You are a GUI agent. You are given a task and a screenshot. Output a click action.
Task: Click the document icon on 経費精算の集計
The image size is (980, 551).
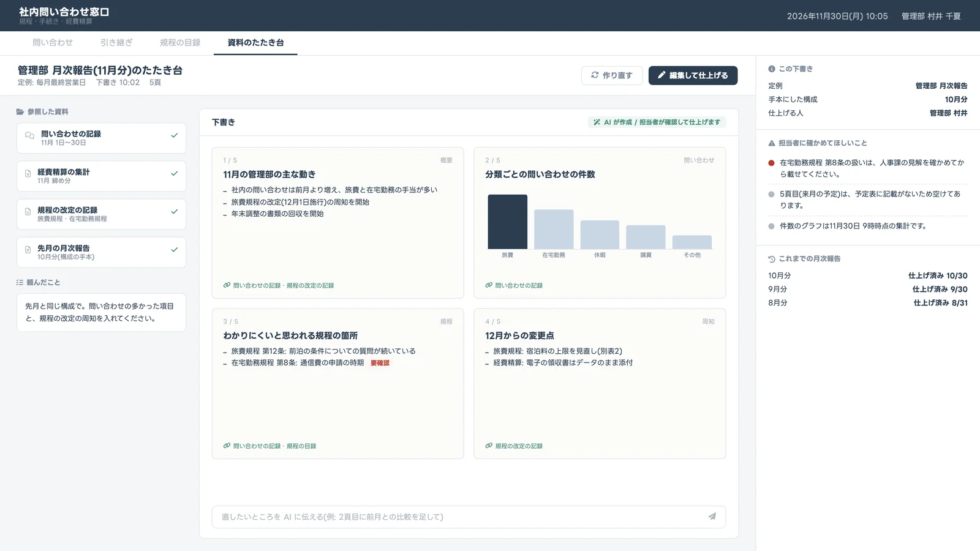28,174
